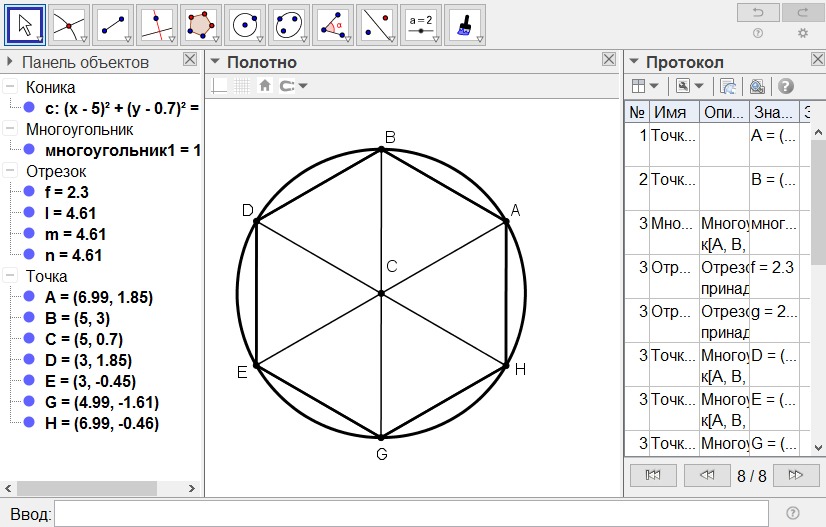Screen dimensions: 826x527
Task: Pick the Perpendicular line tool
Action: coord(157,24)
